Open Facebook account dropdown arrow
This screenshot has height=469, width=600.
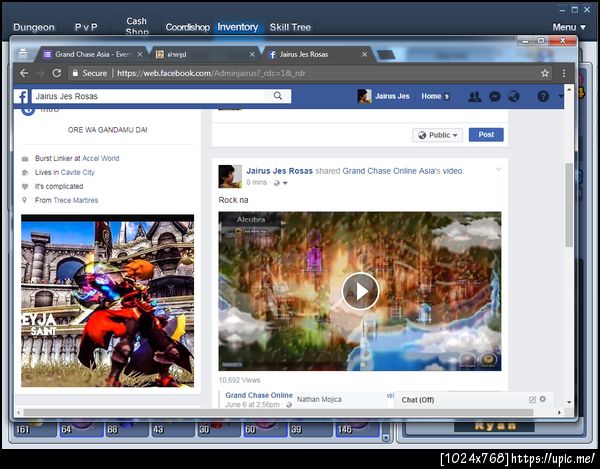(x=561, y=96)
